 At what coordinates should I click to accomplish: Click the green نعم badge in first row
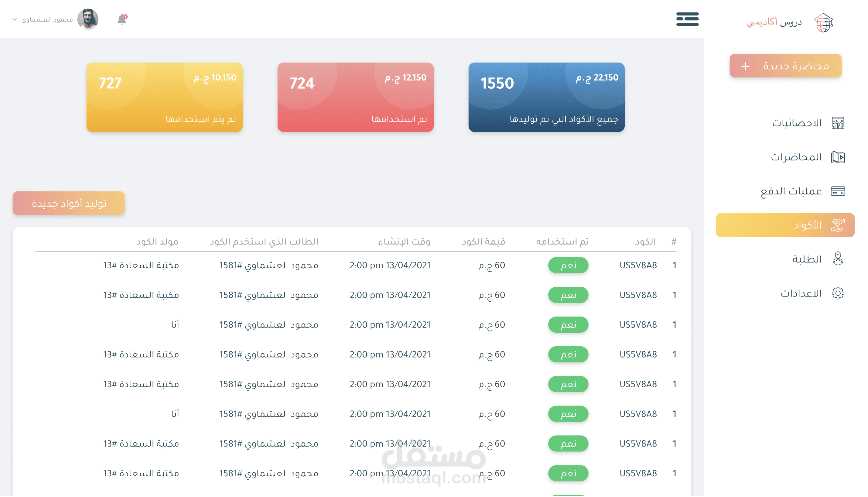click(568, 265)
